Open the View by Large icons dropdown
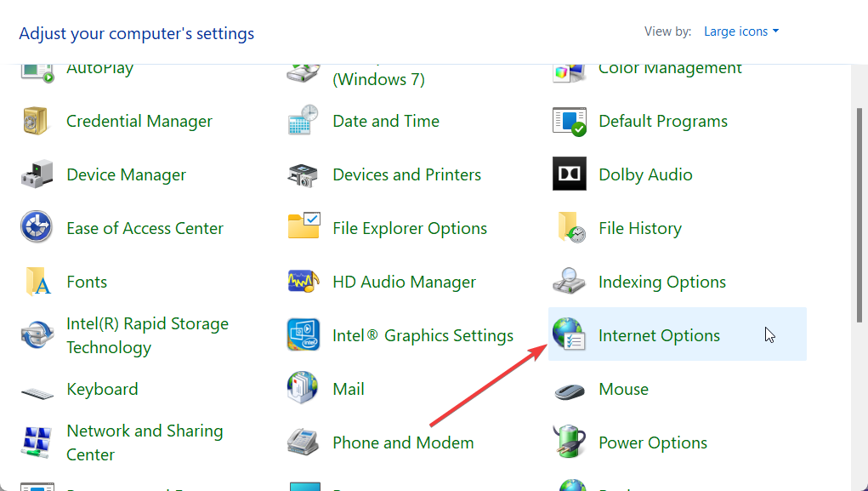 point(741,31)
